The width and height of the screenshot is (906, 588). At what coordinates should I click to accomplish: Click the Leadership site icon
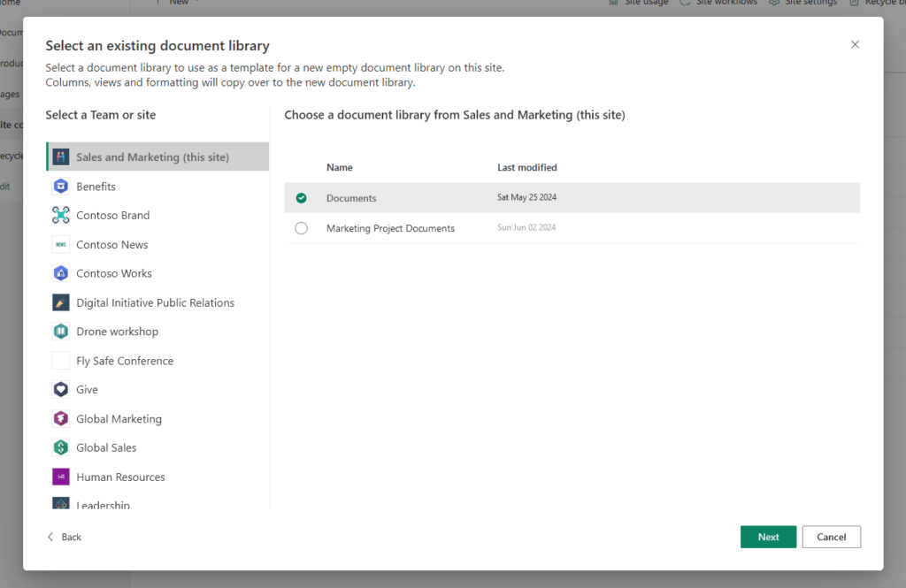[61, 503]
